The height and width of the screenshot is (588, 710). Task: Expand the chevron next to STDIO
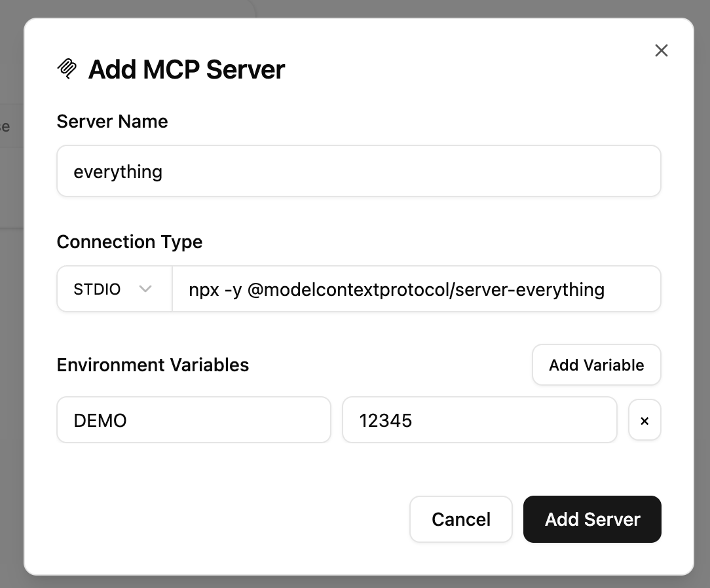click(x=145, y=289)
